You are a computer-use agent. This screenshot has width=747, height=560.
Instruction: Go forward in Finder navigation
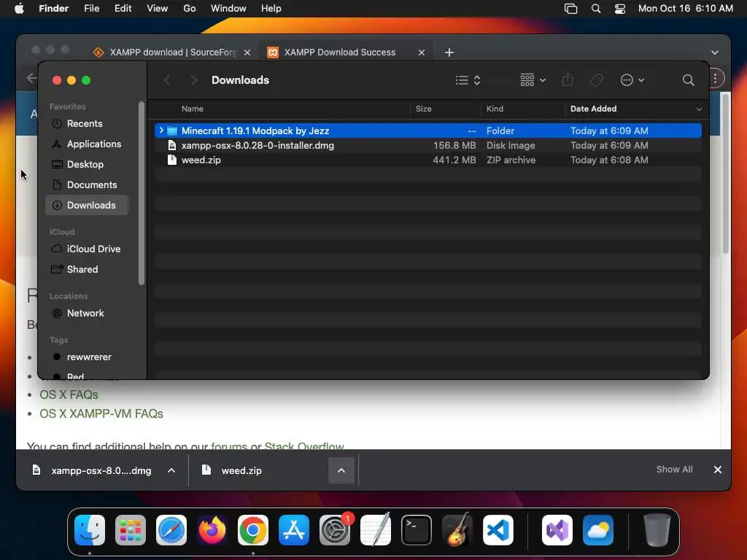193,80
